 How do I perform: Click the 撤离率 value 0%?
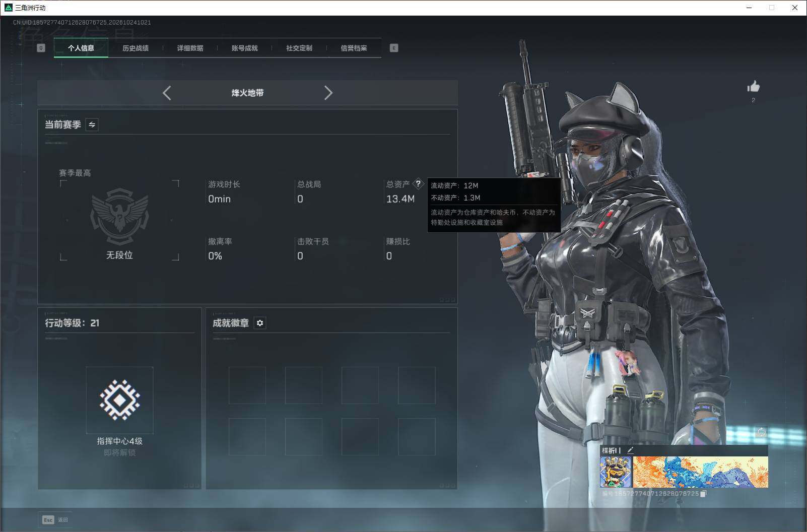[x=215, y=256]
